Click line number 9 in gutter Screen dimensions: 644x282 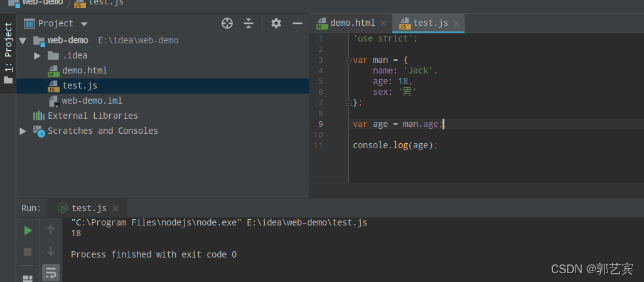[x=320, y=124]
